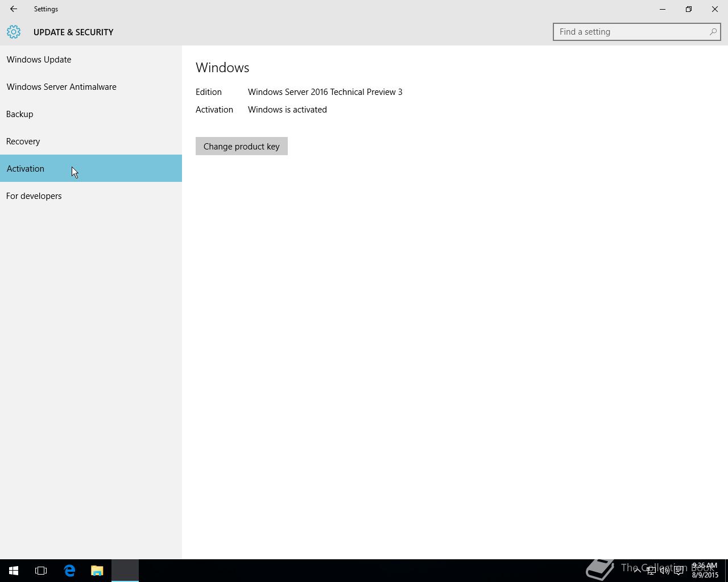Open Windows Server Antimalware settings
This screenshot has width=728, height=582.
[91, 86]
